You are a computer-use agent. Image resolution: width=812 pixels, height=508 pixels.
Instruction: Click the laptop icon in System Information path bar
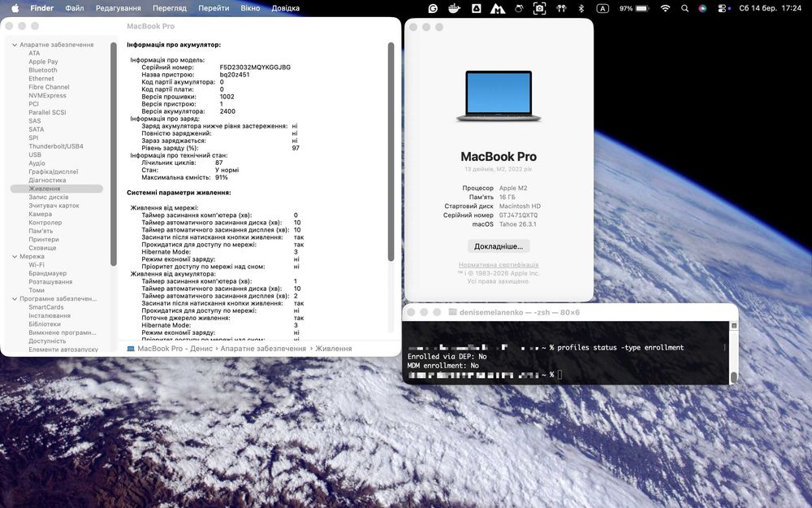click(x=131, y=349)
